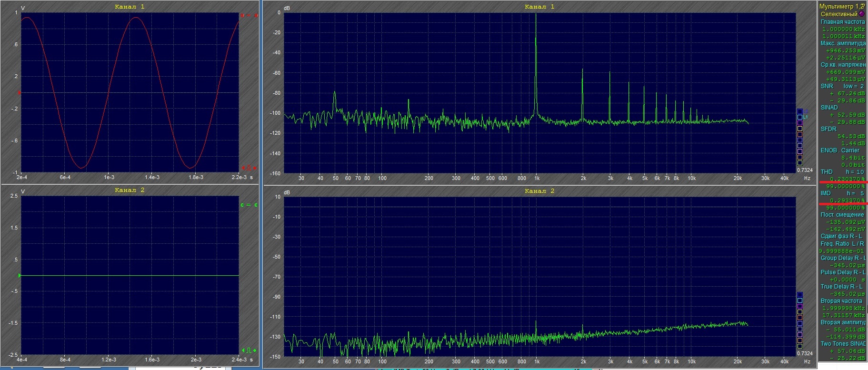Click the Канал 2 title above the spectrum

[539, 191]
